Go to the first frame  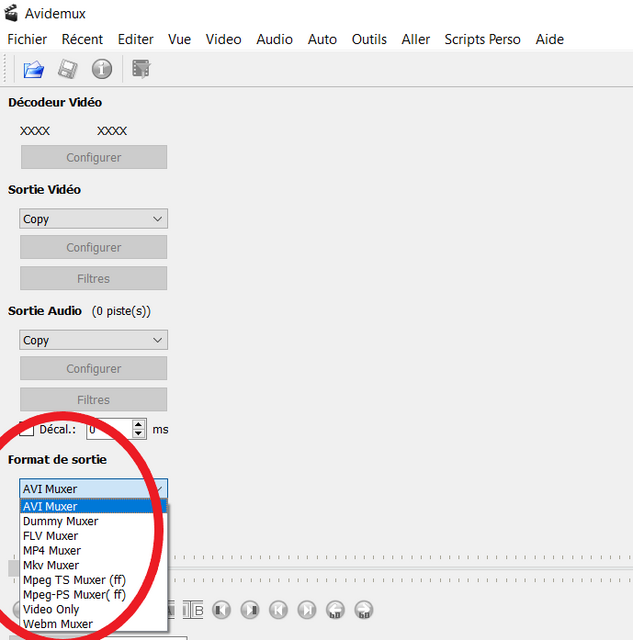(278, 610)
